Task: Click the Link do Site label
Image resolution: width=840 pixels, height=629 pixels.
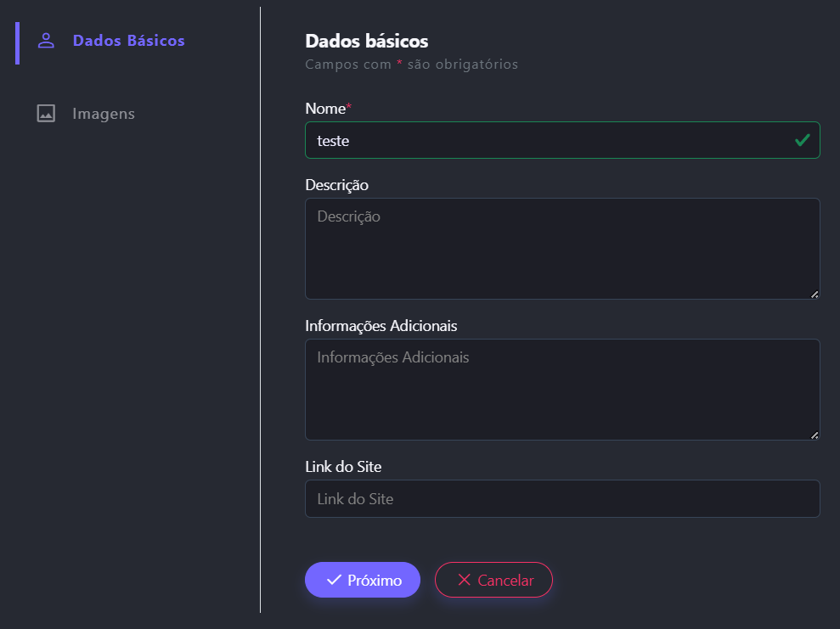Action: (343, 467)
